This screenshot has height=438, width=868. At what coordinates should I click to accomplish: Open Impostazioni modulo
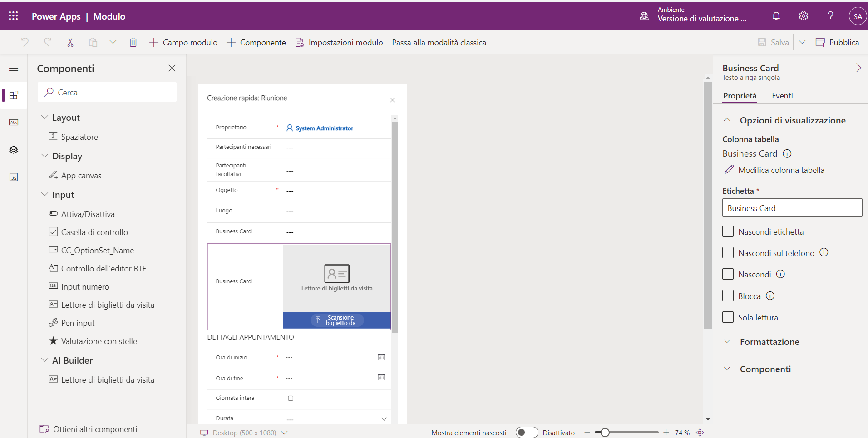[x=339, y=42]
